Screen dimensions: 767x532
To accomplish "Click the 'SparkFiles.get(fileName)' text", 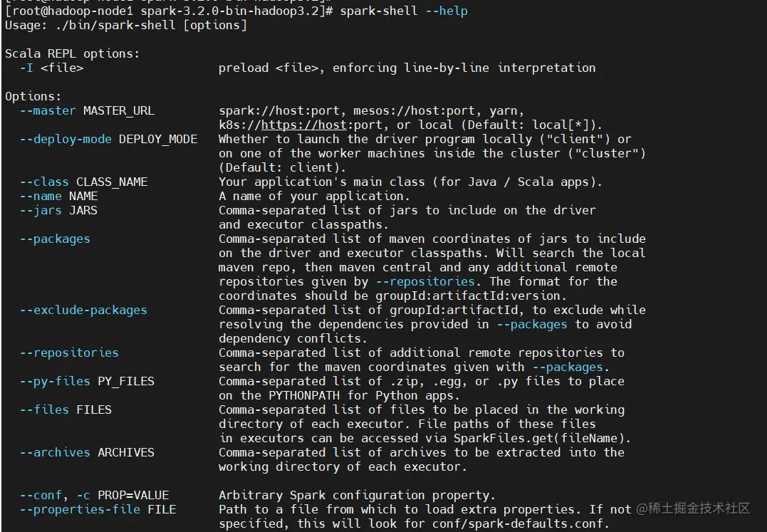I will coord(538,438).
